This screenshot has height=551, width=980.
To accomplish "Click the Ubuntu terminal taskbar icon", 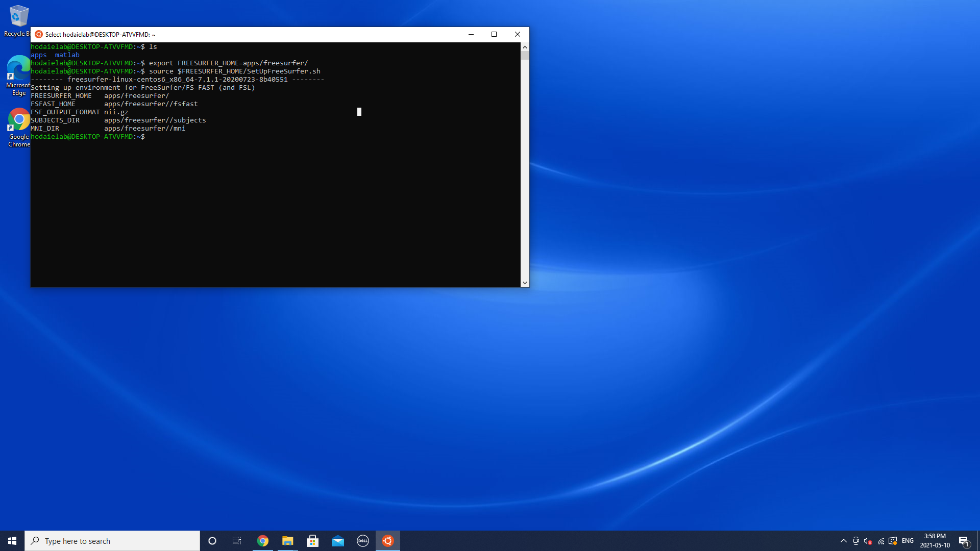I will point(388,541).
